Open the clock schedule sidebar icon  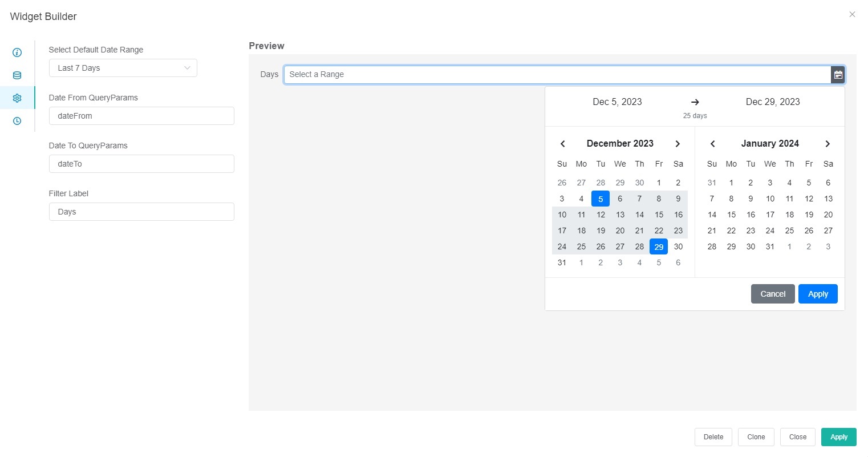[x=17, y=121]
